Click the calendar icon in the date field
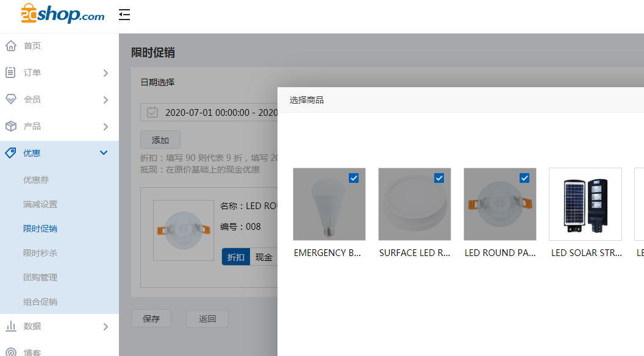Viewport: 644px width, 356px height. tap(152, 112)
